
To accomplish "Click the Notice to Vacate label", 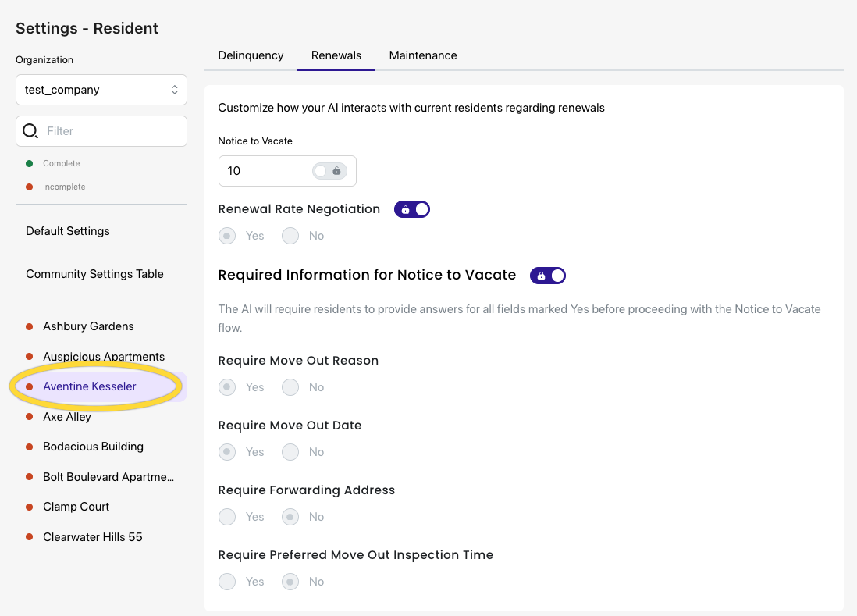I will point(255,141).
